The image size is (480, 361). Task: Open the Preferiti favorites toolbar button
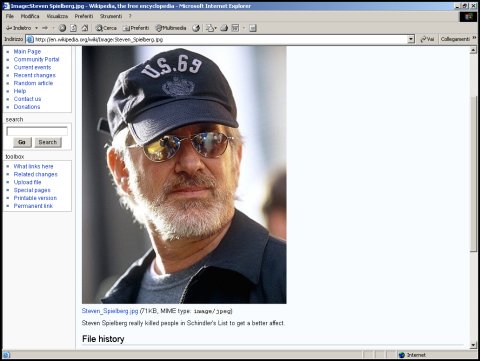[x=136, y=28]
